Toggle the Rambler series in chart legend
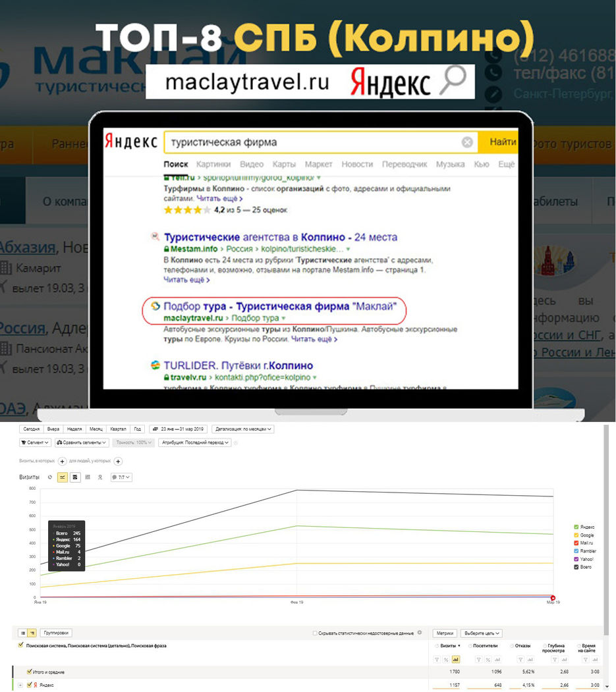Screen dimensions: 616x692 [576, 551]
